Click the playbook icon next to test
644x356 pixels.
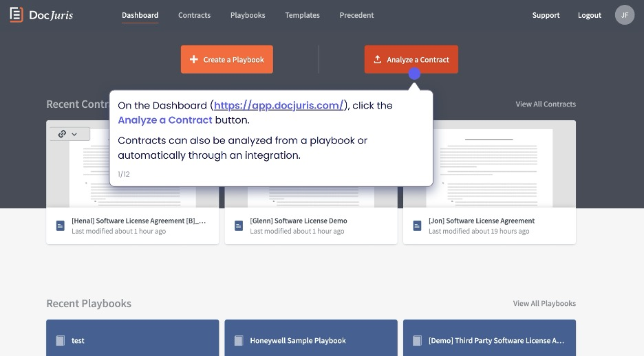61,340
